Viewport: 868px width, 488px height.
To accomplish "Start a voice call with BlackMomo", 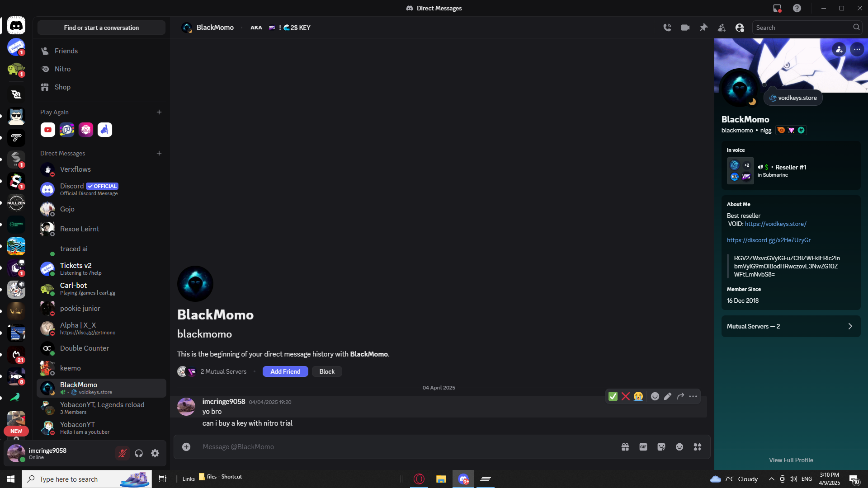I will (x=667, y=28).
